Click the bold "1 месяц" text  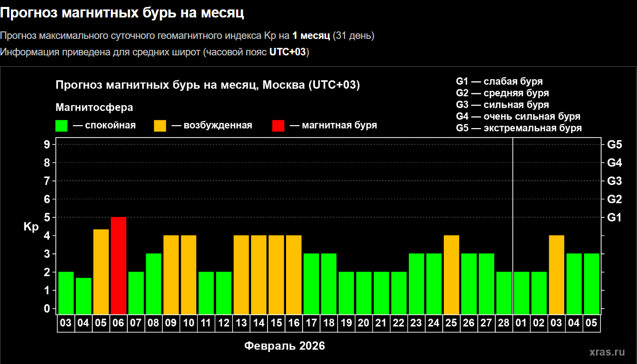(311, 36)
